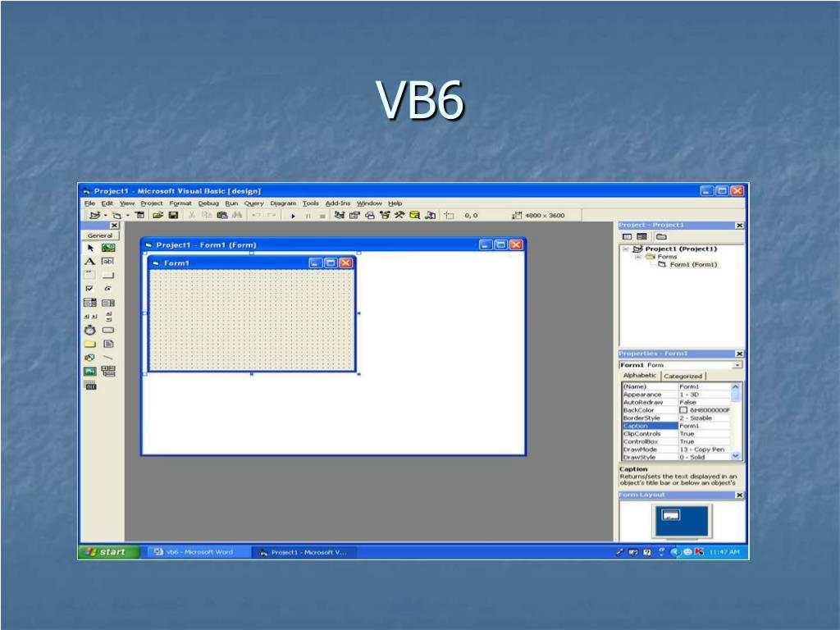Open the Diagram menu
This screenshot has width=840, height=630.
tap(283, 203)
